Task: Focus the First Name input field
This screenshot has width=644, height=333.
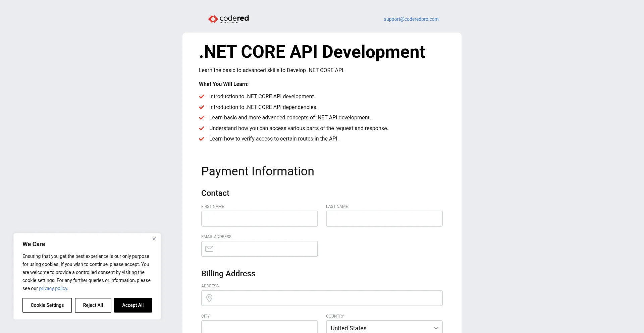Action: [x=259, y=219]
